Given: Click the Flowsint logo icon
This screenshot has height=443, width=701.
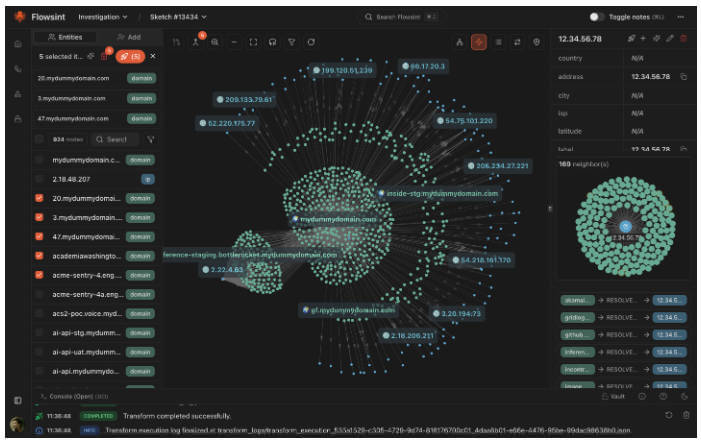Looking at the screenshot, I should [x=19, y=17].
